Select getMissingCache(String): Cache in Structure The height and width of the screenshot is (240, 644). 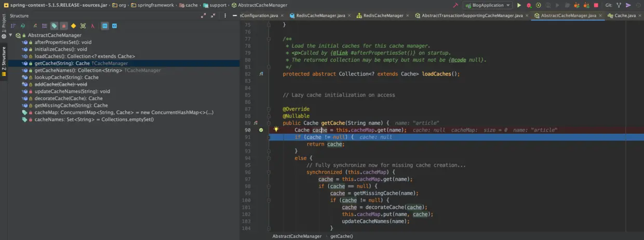click(x=71, y=105)
